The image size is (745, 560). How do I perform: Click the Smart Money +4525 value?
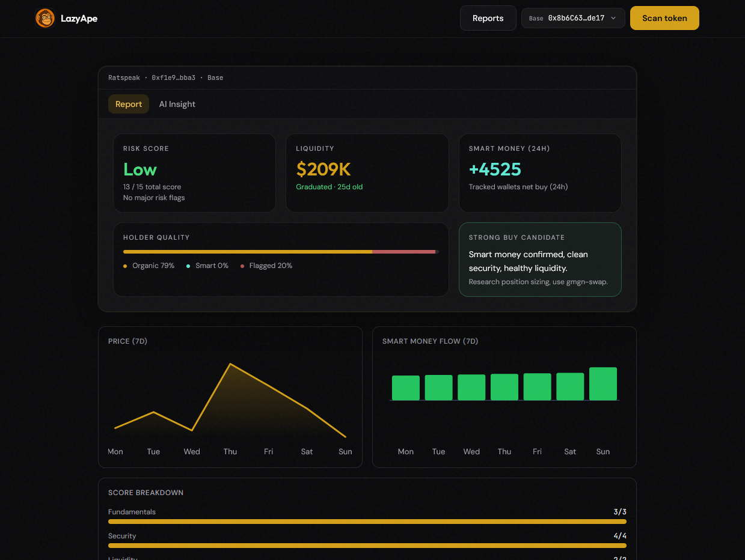[x=495, y=169]
